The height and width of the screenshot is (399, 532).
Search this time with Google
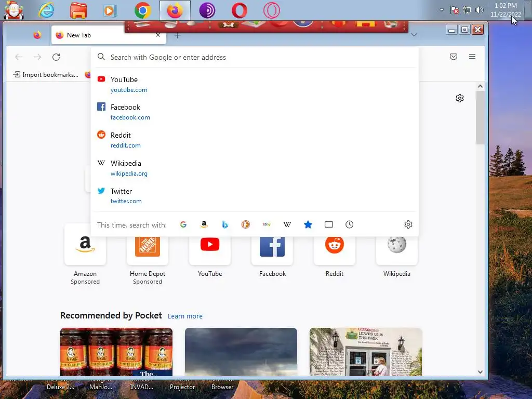pos(183,224)
